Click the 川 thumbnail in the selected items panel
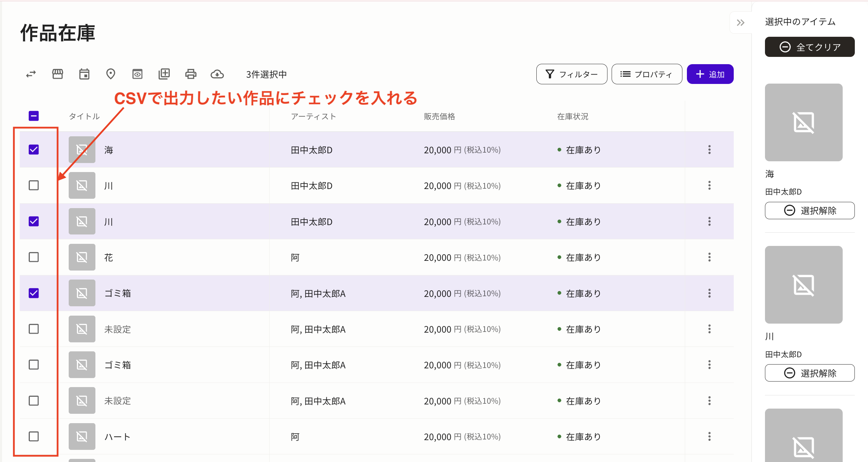The width and height of the screenshot is (868, 462). point(803,285)
